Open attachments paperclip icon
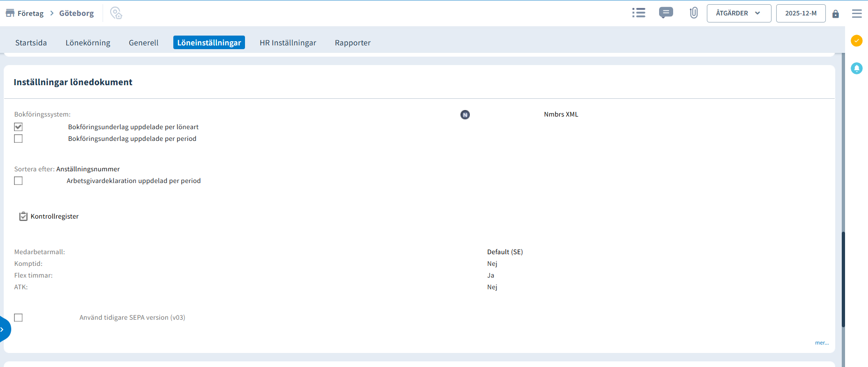 694,13
